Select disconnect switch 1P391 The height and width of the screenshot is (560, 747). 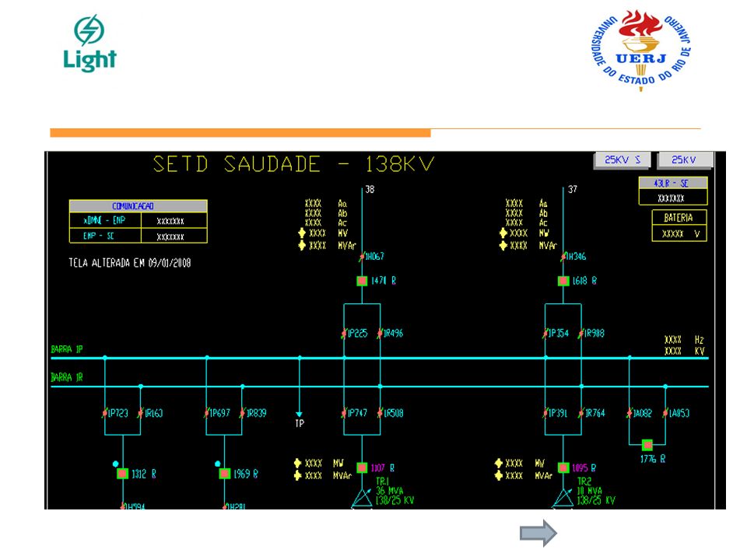point(545,413)
